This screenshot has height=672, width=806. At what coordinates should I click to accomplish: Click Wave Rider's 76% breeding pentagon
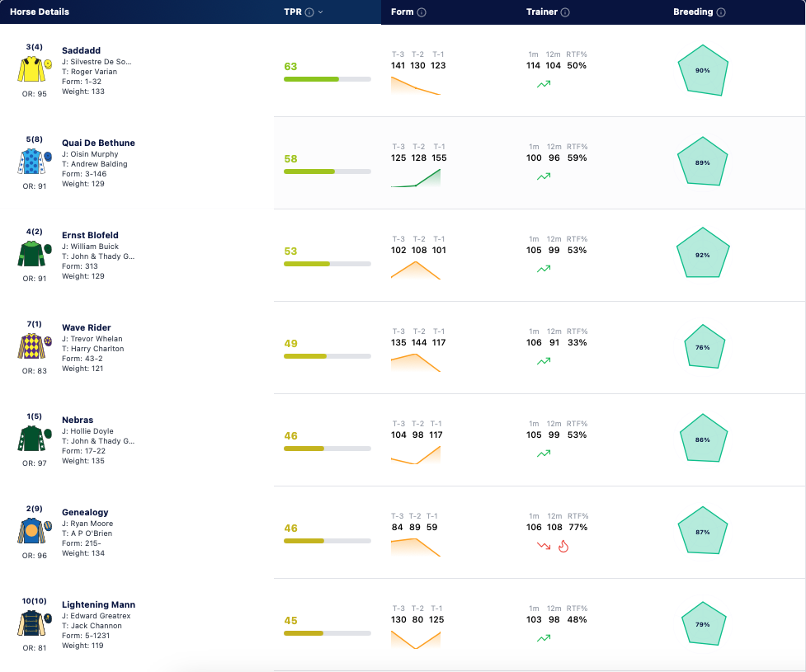tap(705, 347)
